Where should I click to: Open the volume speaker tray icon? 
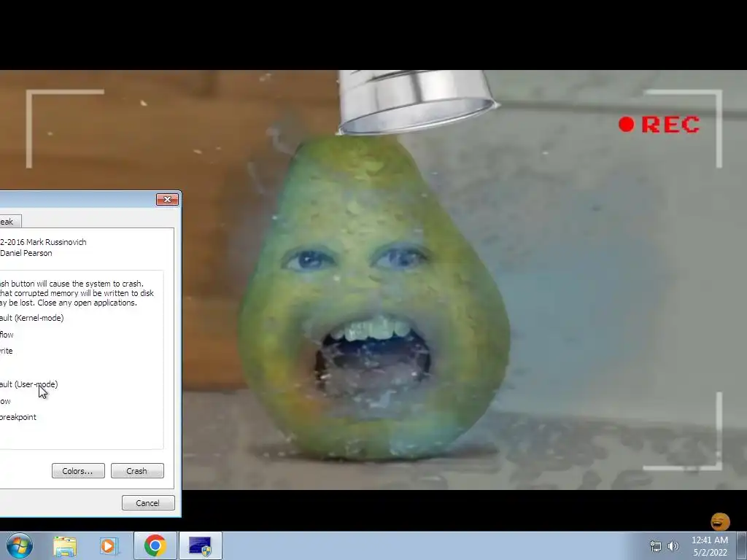pyautogui.click(x=673, y=546)
